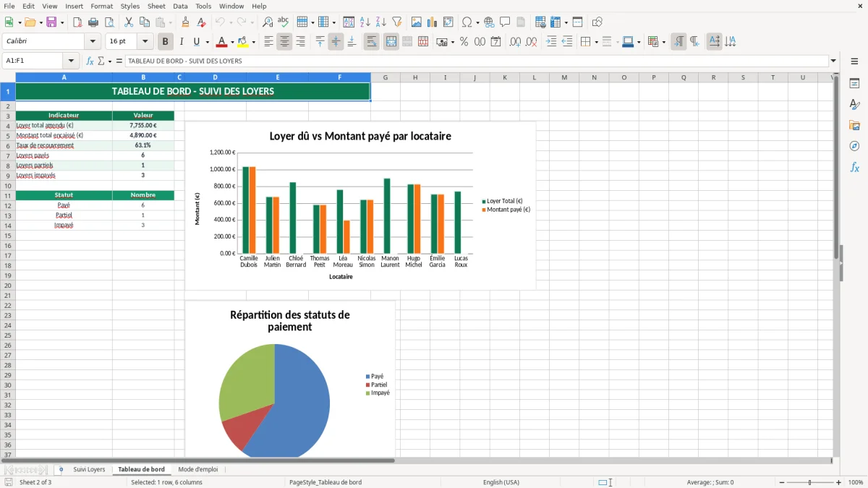Open the Data menu
868x488 pixels.
pos(180,6)
